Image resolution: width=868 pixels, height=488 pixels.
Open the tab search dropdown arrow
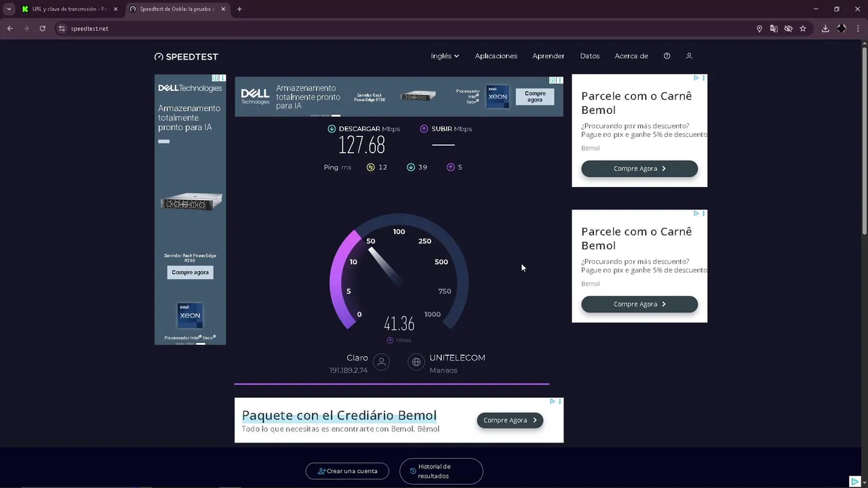click(9, 9)
